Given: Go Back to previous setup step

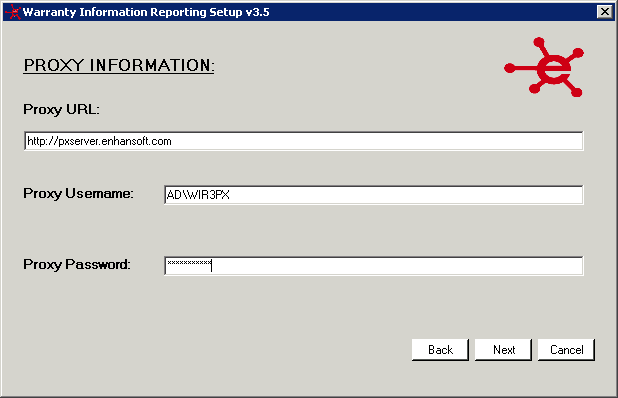Looking at the screenshot, I should click(440, 350).
